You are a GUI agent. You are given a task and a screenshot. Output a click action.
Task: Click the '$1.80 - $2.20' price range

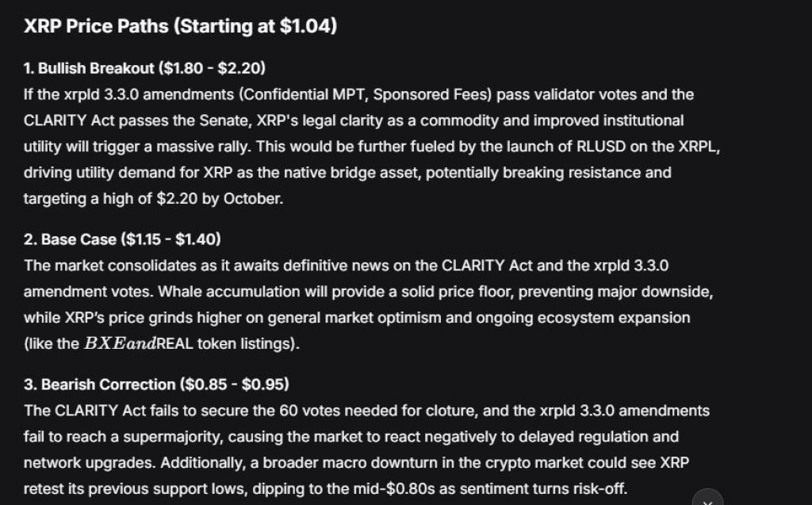(x=213, y=68)
